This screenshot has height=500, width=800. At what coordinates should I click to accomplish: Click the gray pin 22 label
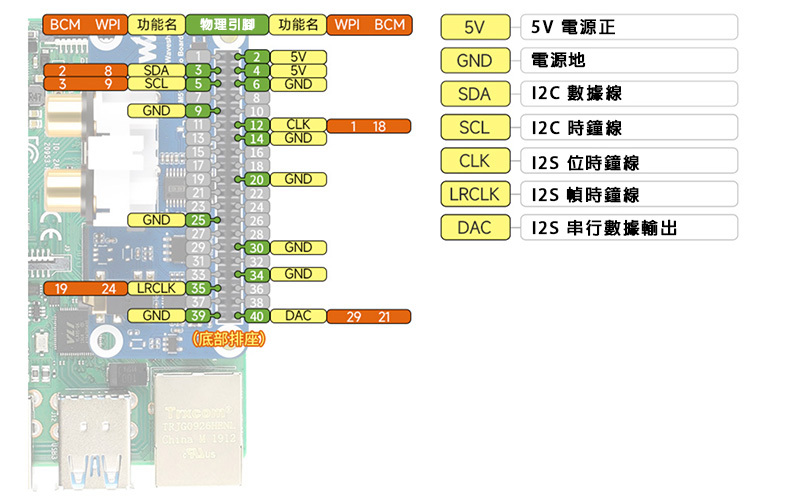coord(257,193)
